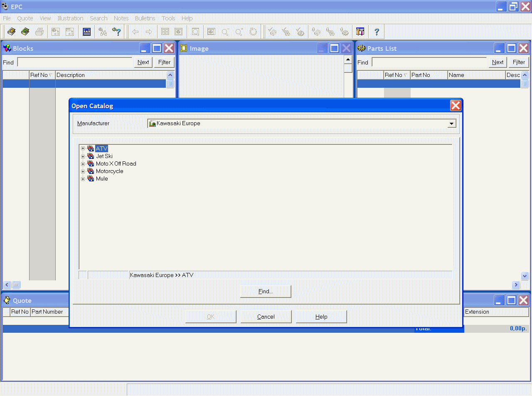Click Filter button in the Blocks panel
Viewport: 532px width, 396px height.
coord(164,62)
